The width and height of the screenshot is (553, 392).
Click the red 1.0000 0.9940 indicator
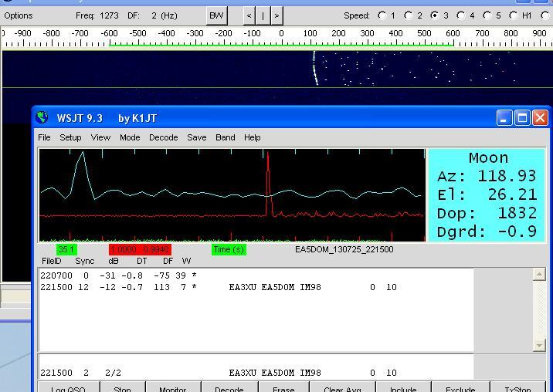click(140, 249)
